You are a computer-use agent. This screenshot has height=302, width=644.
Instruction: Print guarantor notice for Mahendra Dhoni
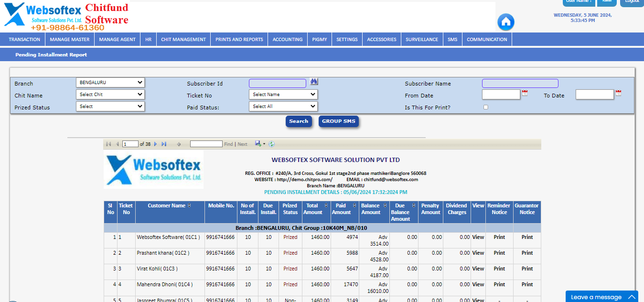[527, 284]
